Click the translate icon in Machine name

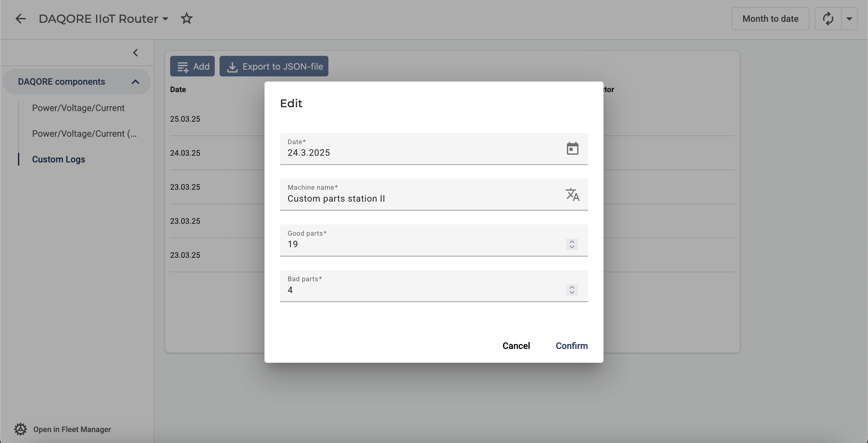coord(572,195)
